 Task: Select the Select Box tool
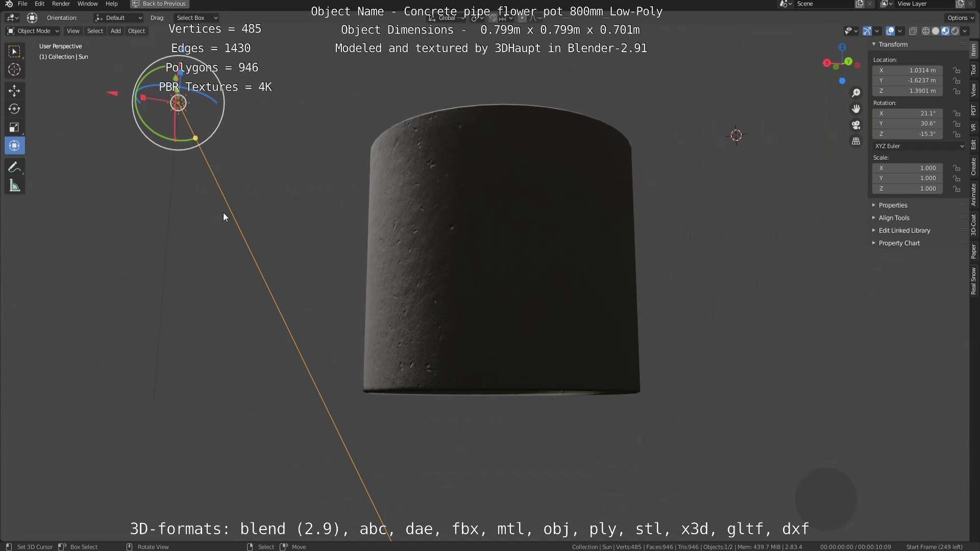pyautogui.click(x=14, y=51)
